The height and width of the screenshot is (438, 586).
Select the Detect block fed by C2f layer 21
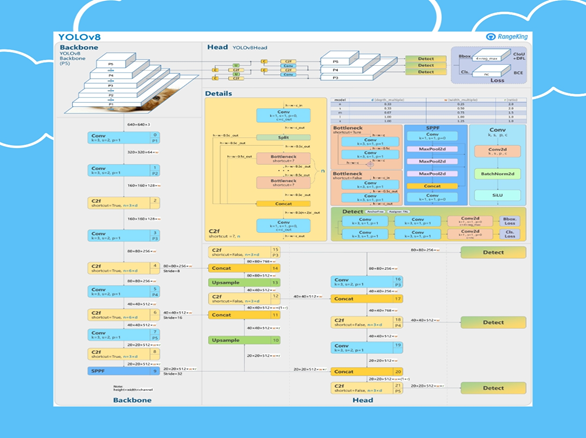click(x=493, y=388)
